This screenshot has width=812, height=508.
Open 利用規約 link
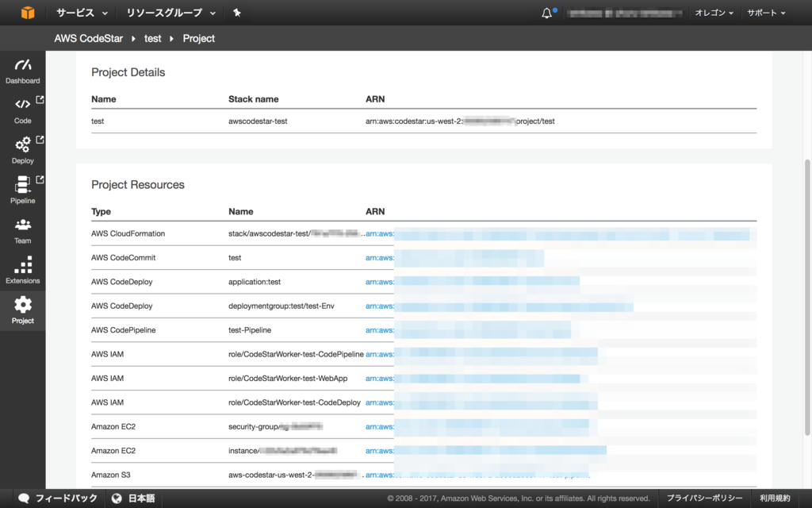[x=776, y=498]
